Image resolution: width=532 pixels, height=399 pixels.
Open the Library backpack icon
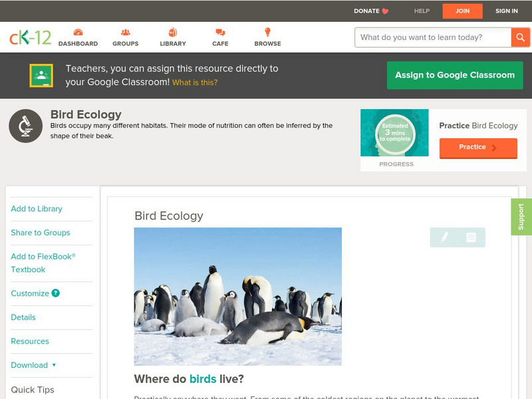pos(173,32)
